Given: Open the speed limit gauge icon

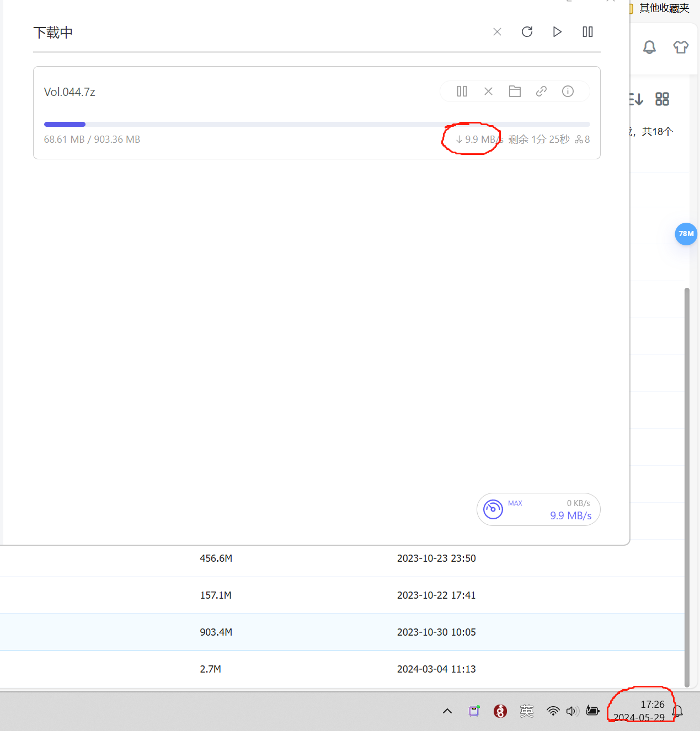Looking at the screenshot, I should click(493, 509).
